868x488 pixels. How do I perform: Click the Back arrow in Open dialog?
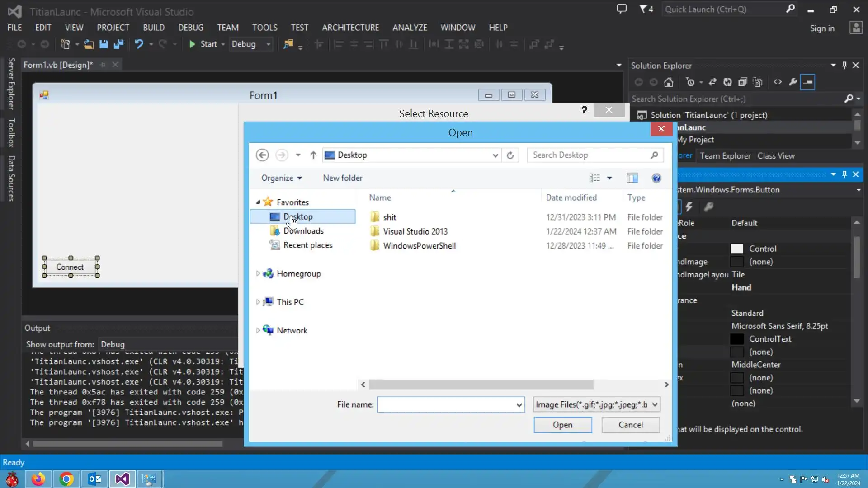tap(262, 155)
